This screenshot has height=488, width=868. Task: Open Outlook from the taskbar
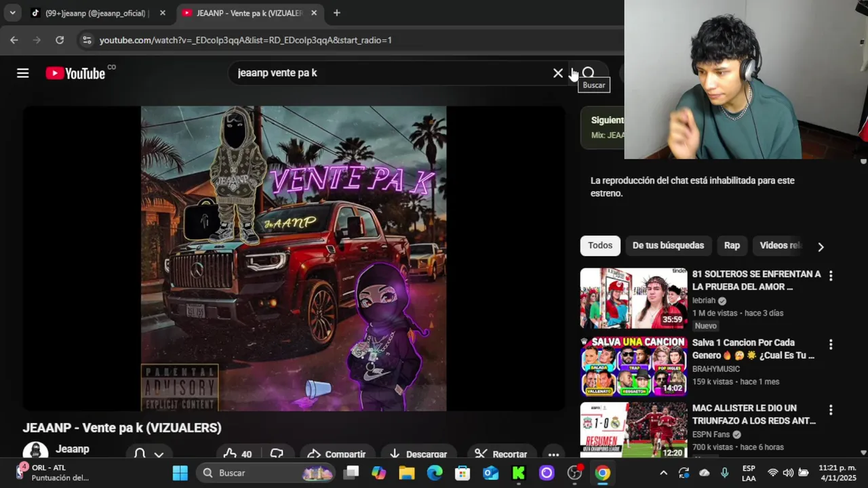(x=490, y=473)
